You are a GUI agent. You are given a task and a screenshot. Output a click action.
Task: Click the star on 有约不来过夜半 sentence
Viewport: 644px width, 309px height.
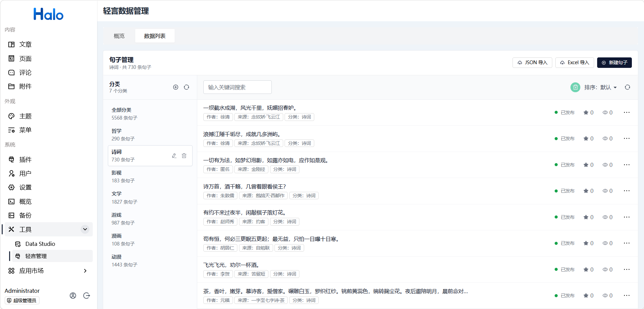point(586,217)
